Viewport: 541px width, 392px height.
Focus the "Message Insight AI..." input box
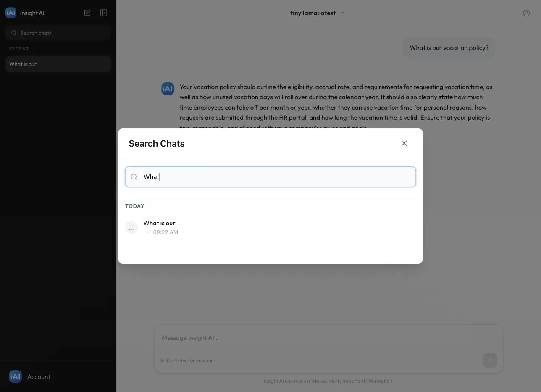[328, 338]
